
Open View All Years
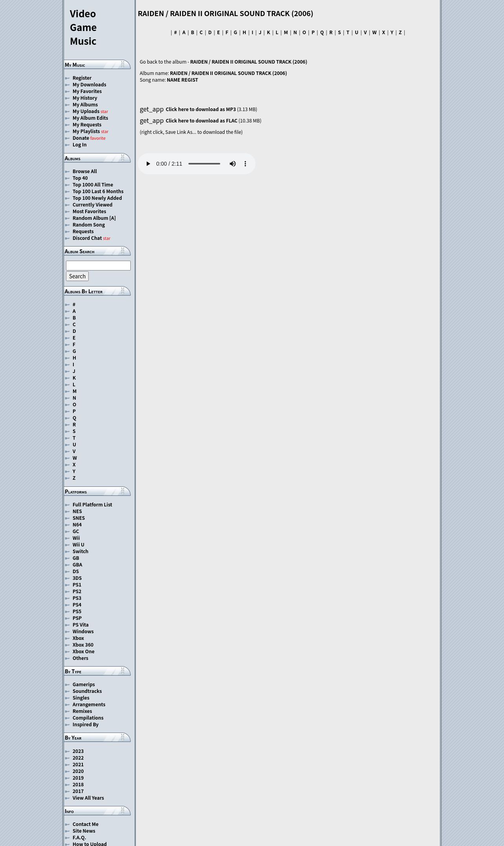88,798
